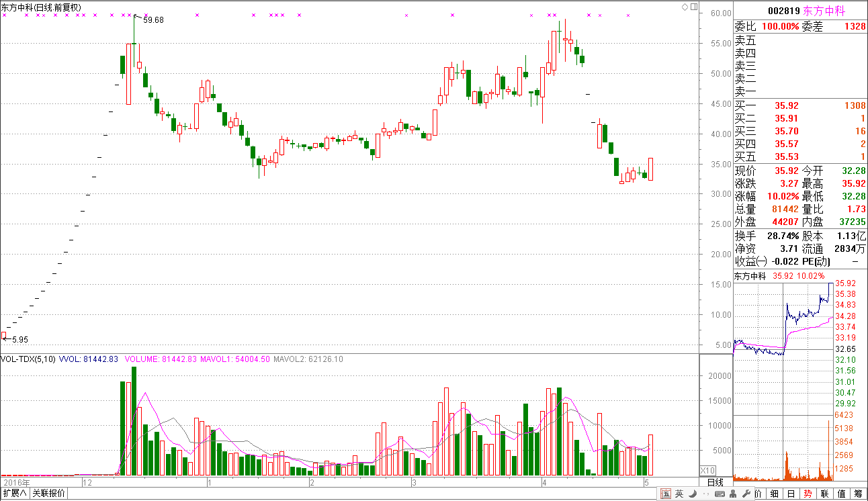Switch to the 日 tab

click(791, 494)
